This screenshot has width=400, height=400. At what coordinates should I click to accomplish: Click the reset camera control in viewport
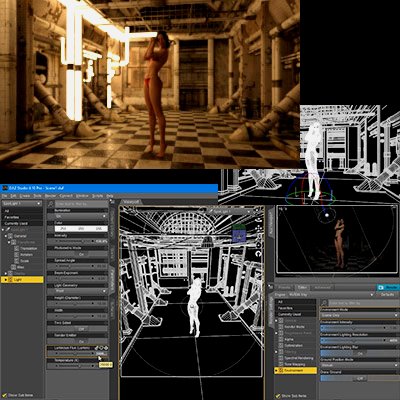(x=259, y=254)
